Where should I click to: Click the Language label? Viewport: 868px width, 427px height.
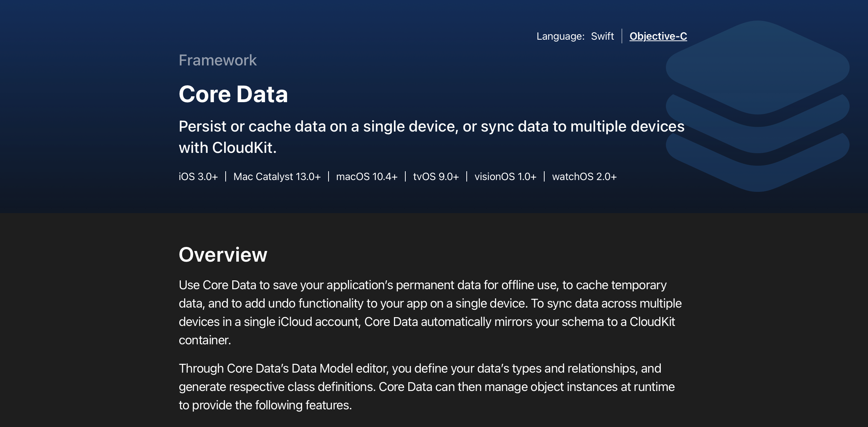tap(560, 36)
